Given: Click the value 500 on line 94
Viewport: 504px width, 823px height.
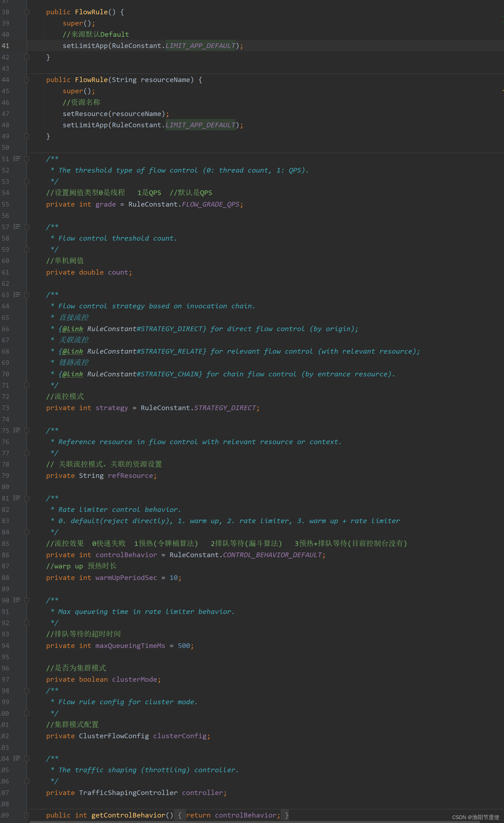Looking at the screenshot, I should click(x=184, y=646).
